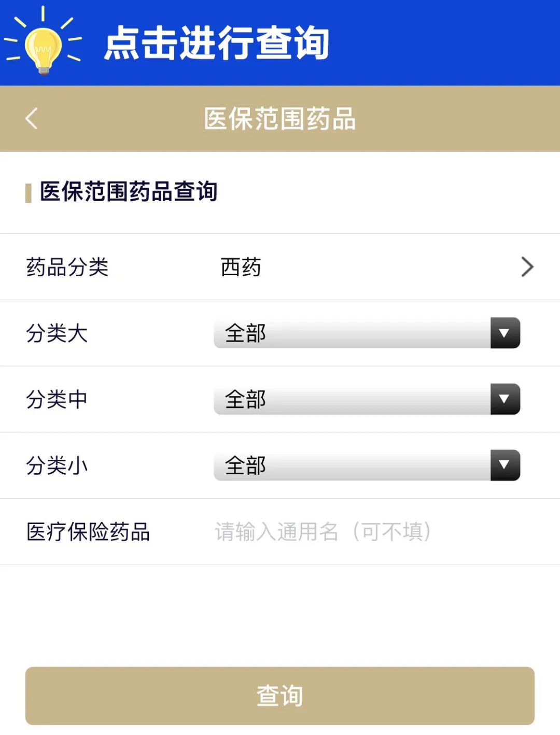Click the right chevron in 药品分类 row

(x=527, y=267)
